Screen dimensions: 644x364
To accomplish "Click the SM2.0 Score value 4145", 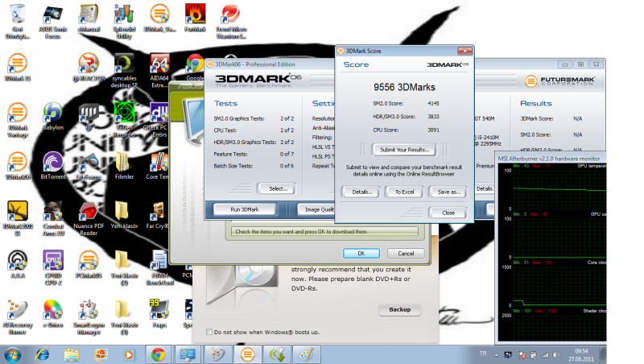I will pyautogui.click(x=433, y=104).
